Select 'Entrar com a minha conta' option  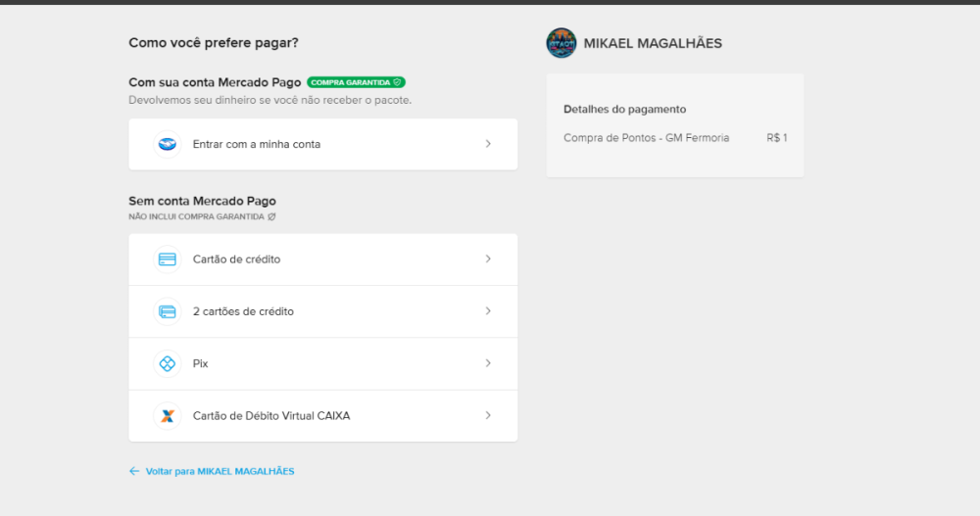coord(257,144)
